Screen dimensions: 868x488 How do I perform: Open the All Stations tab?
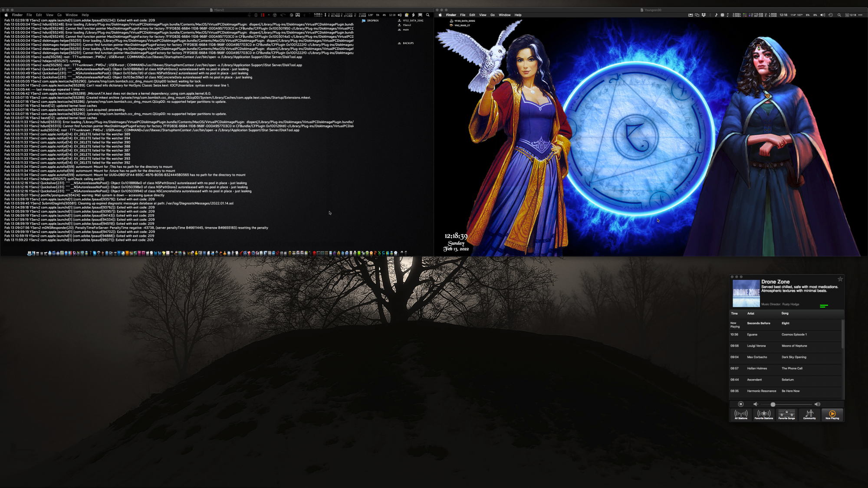coord(741,415)
